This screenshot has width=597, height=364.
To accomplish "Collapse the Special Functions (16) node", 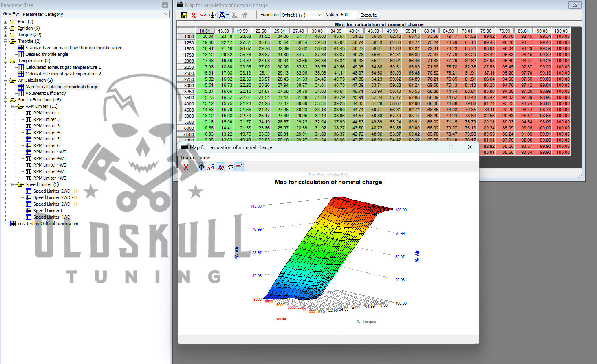I will pyautogui.click(x=5, y=100).
